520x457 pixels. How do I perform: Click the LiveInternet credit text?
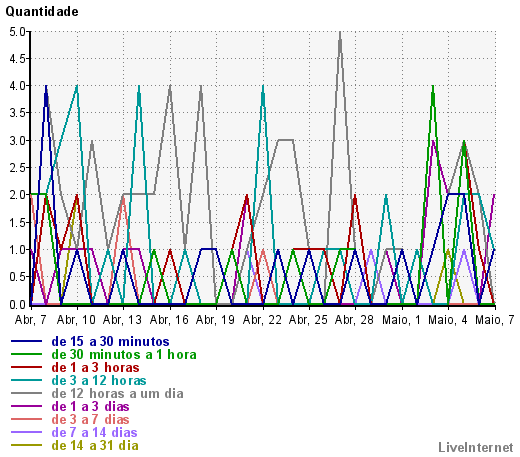tap(476, 447)
